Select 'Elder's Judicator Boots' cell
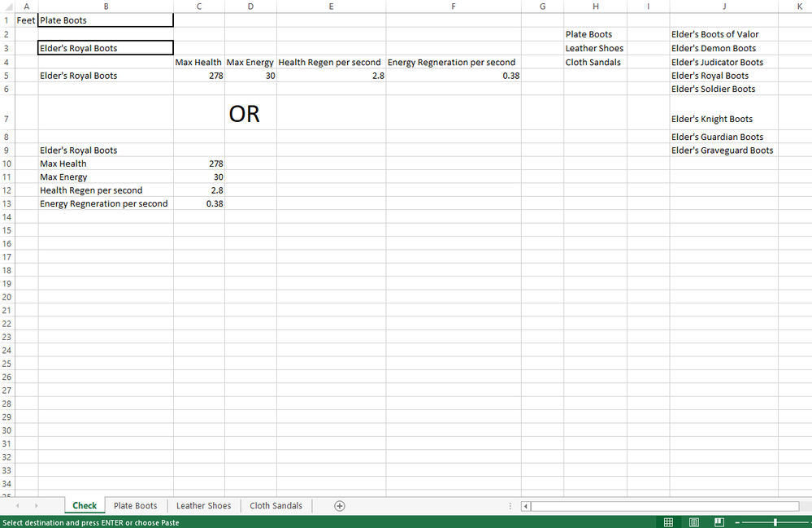This screenshot has height=528, width=812. [x=724, y=62]
